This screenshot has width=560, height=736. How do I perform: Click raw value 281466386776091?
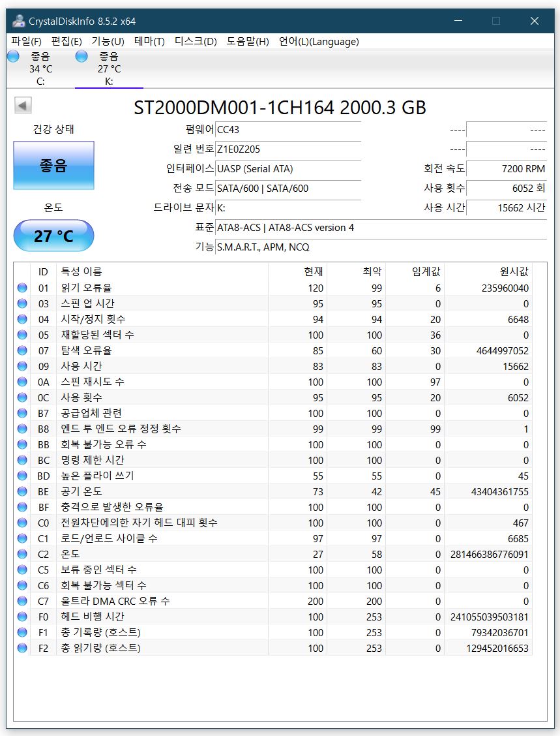(490, 555)
